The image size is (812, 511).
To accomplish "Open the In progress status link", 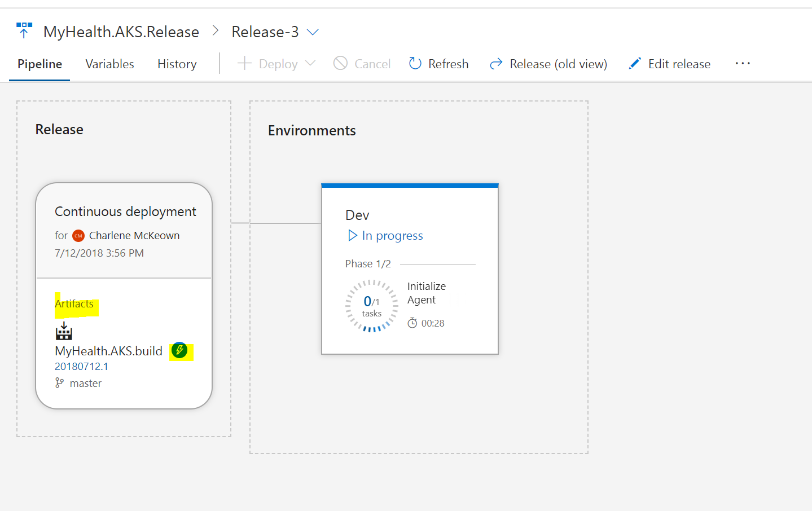I will pyautogui.click(x=392, y=236).
